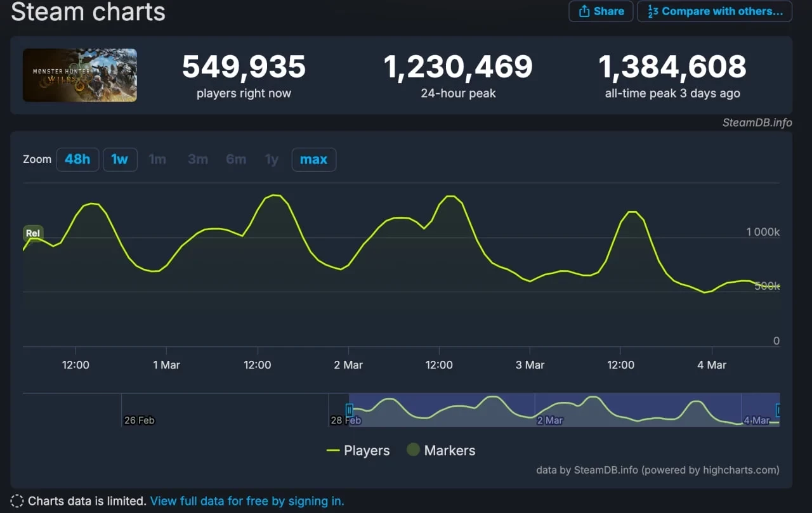Toggle the Markers series in the legend
The width and height of the screenshot is (812, 513).
click(x=442, y=451)
